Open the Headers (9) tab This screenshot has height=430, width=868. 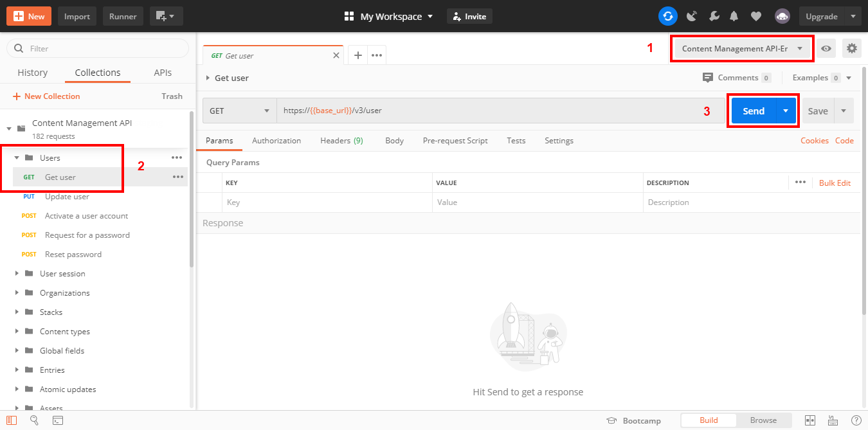tap(341, 140)
